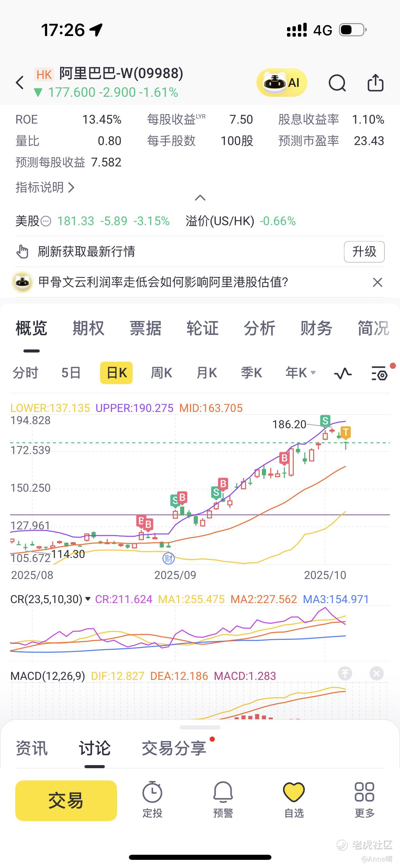This screenshot has height=868, width=400.
Task: Select the 季K quarterly chart
Action: 251,373
